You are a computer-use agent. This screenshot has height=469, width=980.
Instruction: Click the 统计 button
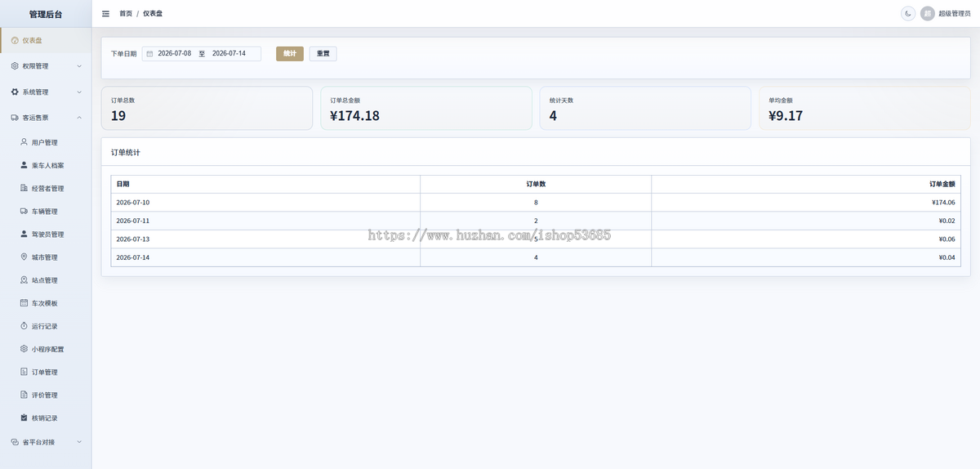pyautogui.click(x=290, y=54)
